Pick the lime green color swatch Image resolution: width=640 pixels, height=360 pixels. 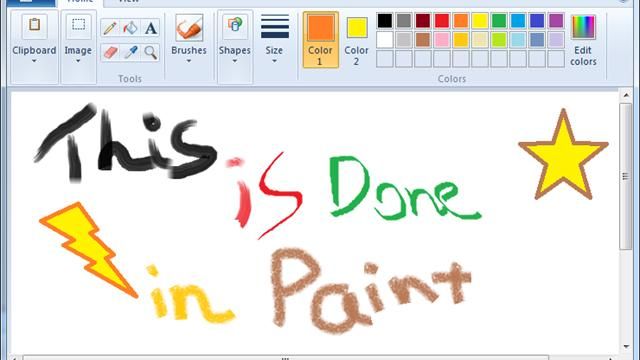point(499,40)
